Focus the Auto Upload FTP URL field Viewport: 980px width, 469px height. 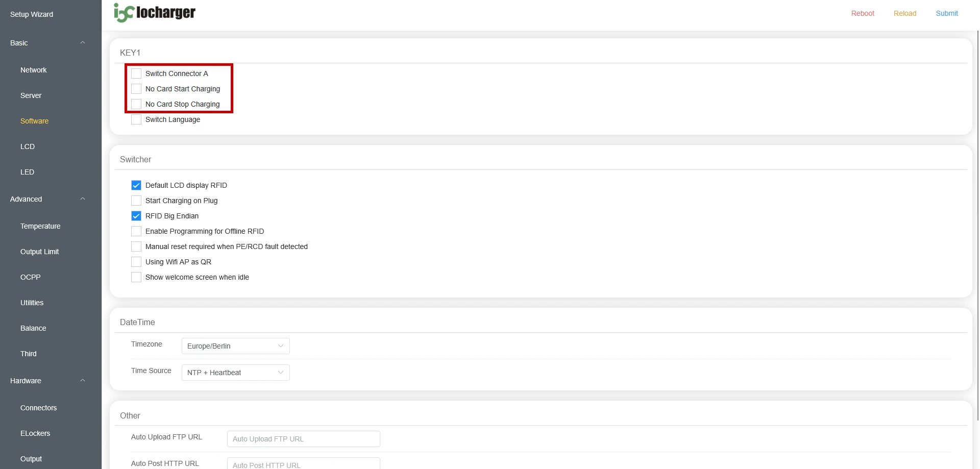pyautogui.click(x=303, y=439)
